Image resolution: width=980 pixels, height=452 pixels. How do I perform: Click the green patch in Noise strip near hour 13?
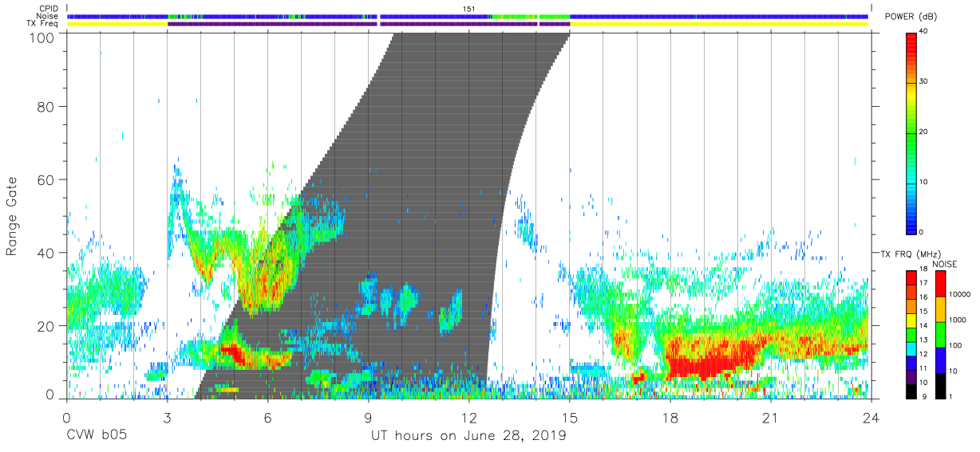pos(513,16)
